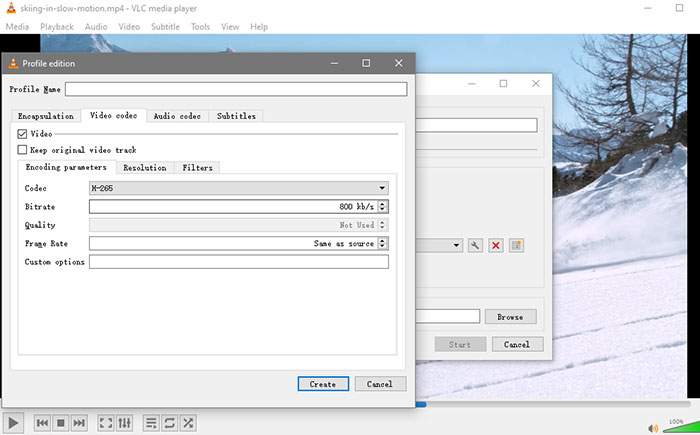700x435 pixels.
Task: Open profile dropdown in Convert window
Action: click(456, 245)
